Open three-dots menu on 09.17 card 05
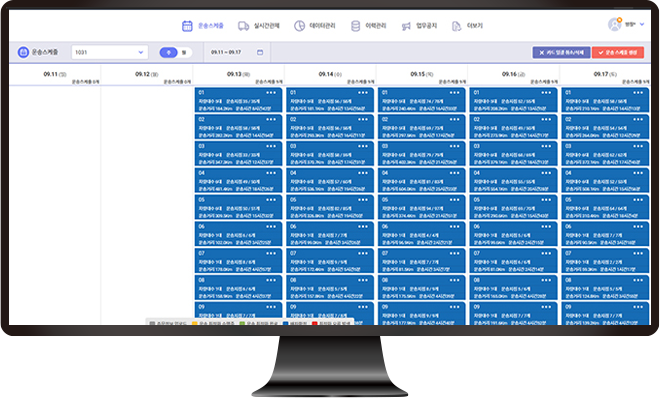 [x=638, y=200]
